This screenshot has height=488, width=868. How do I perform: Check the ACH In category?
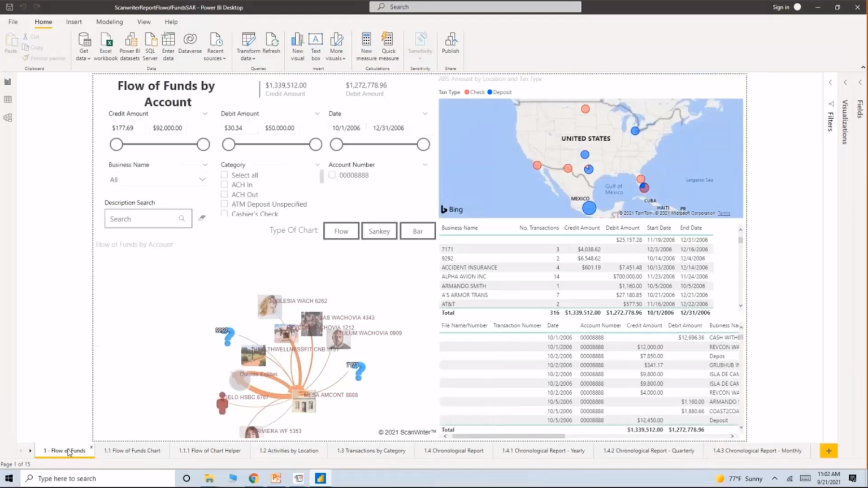coord(224,185)
